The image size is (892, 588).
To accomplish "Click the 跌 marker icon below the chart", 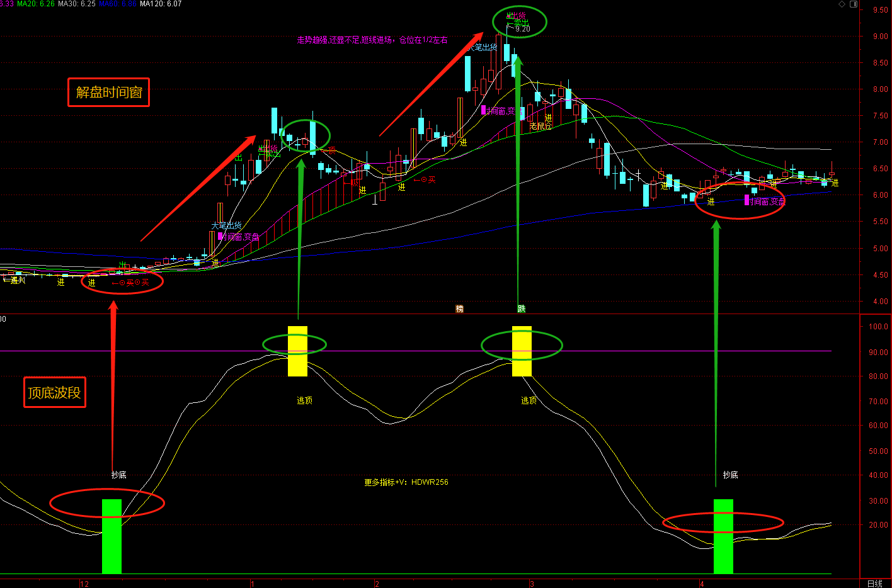I will click(x=522, y=308).
